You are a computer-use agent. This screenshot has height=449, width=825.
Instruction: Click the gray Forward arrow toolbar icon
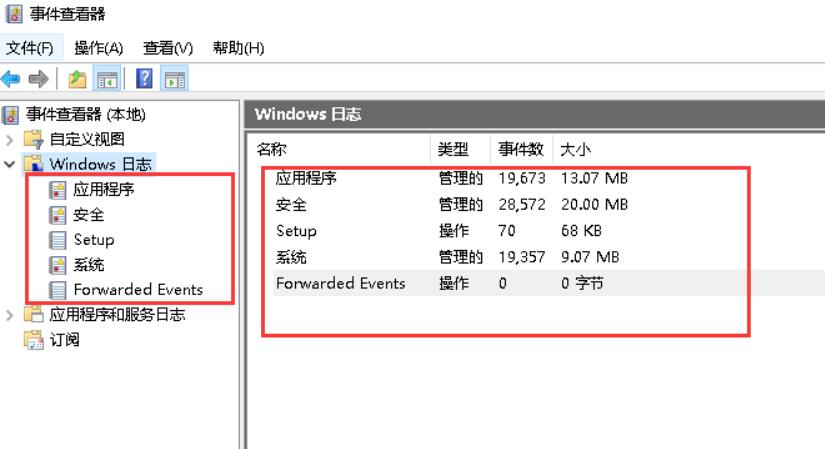tap(38, 79)
